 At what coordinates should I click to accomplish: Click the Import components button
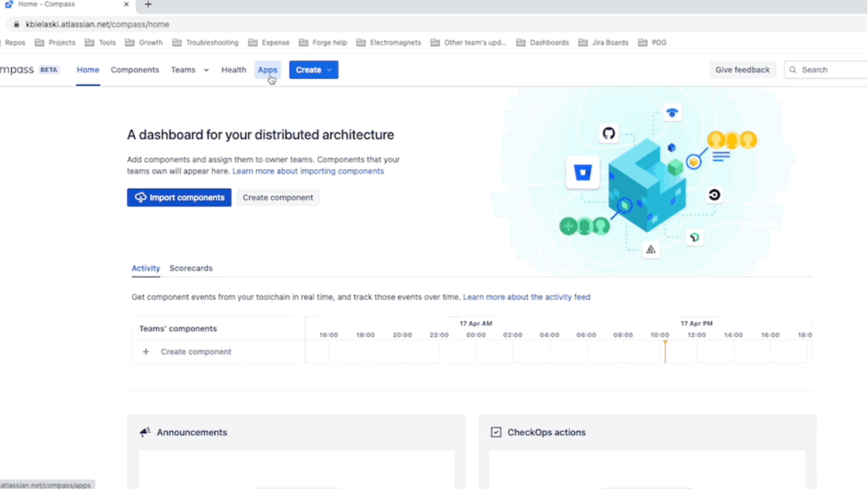(178, 198)
